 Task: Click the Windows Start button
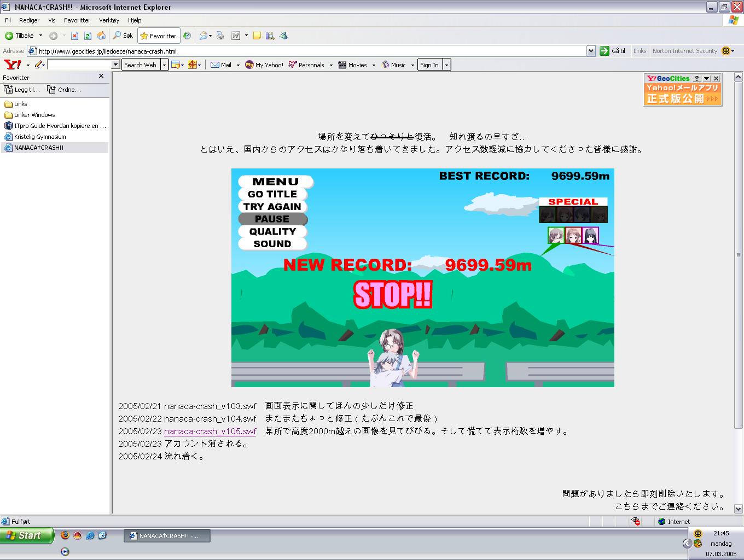click(27, 535)
